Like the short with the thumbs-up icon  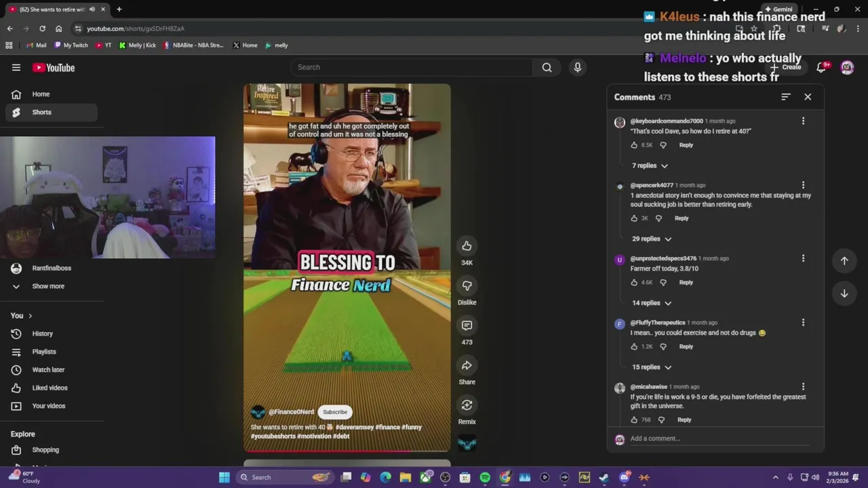tap(467, 246)
